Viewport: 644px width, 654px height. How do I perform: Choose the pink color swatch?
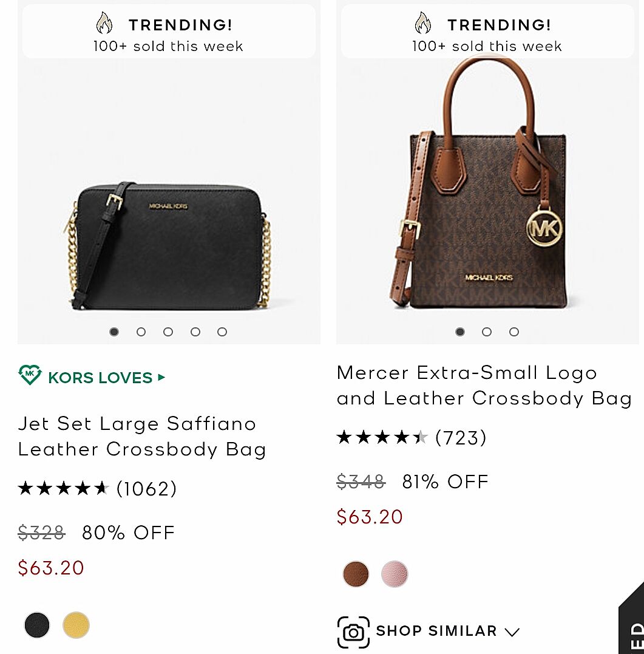pos(395,574)
